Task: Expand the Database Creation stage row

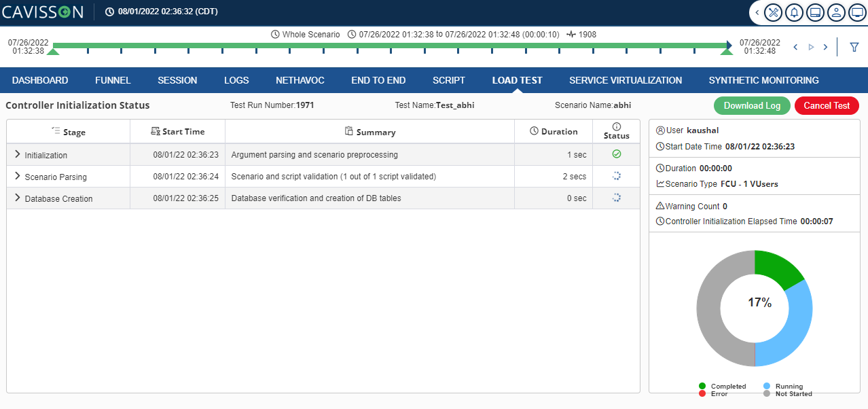Action: point(18,198)
